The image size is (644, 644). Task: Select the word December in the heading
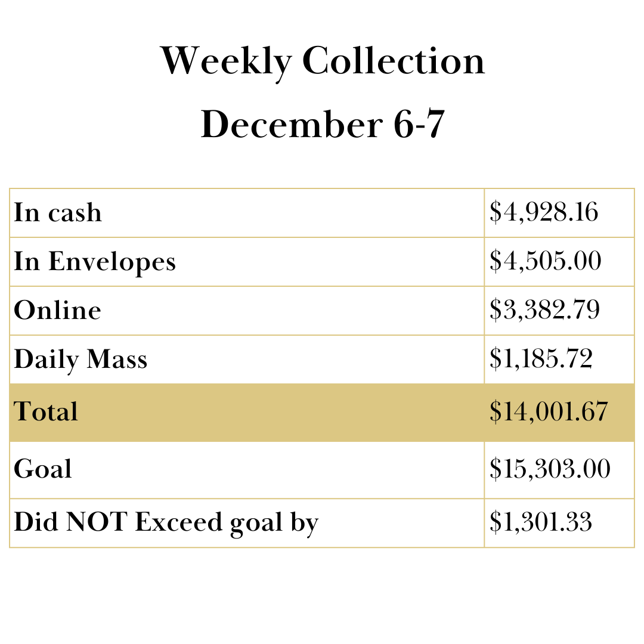(292, 125)
